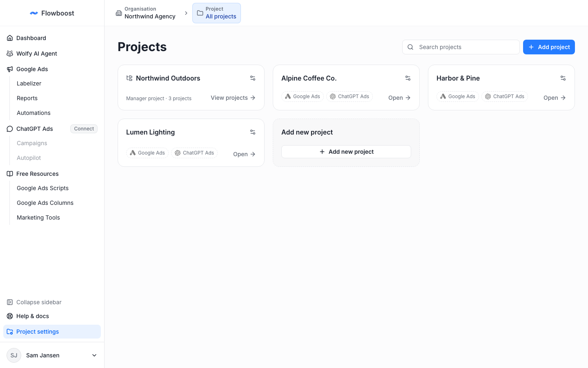Select ChatGPT Ads chip on Alpine Coffee Co.

pos(350,96)
